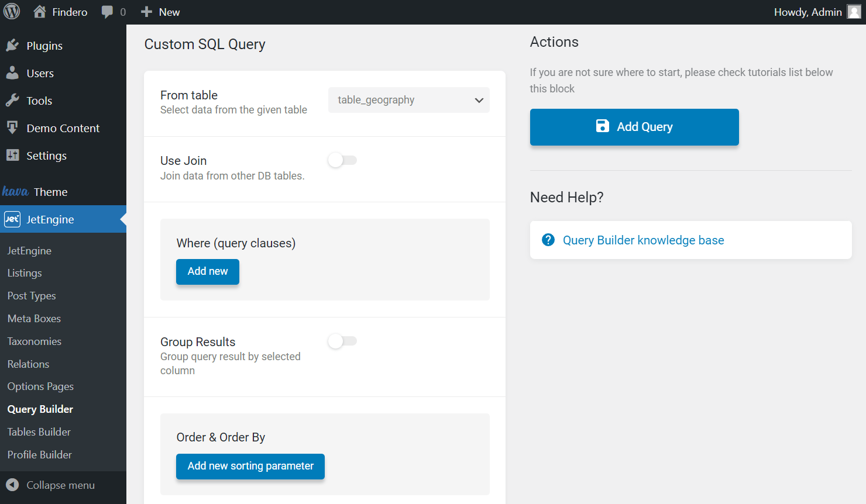Click Add new sorting parameter
This screenshot has height=504, width=866.
250,466
